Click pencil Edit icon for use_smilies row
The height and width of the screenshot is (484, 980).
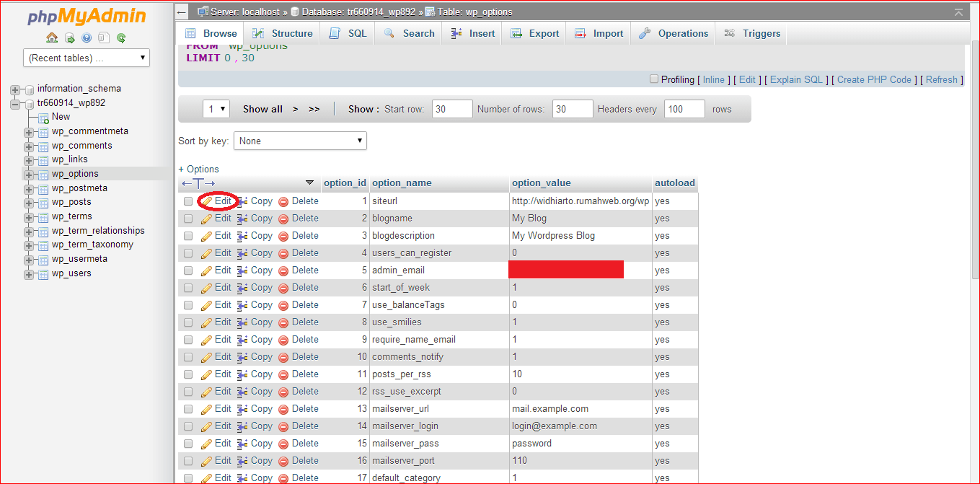pyautogui.click(x=206, y=322)
